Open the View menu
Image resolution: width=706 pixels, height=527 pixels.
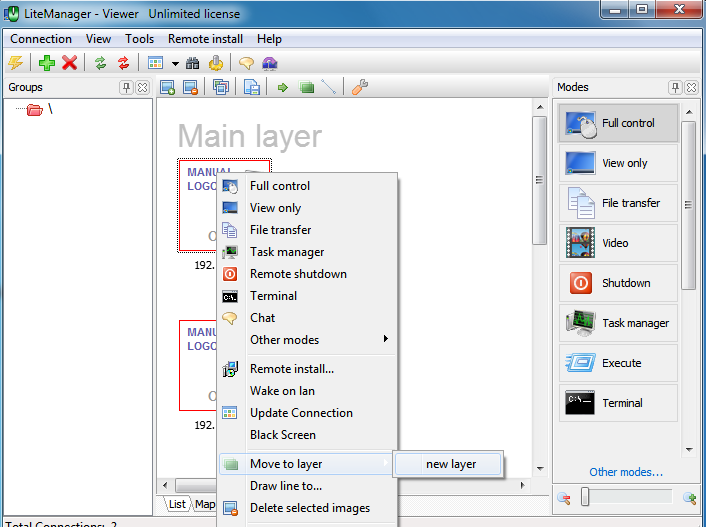pyautogui.click(x=98, y=39)
